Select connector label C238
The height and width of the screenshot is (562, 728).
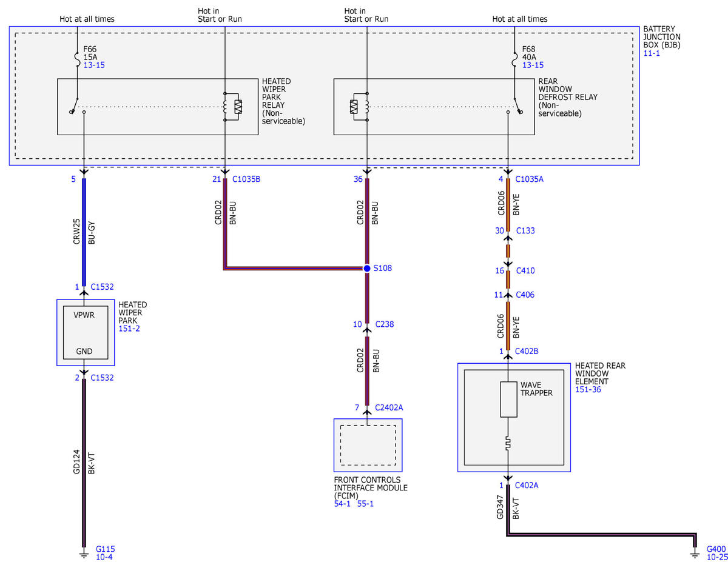[385, 324]
